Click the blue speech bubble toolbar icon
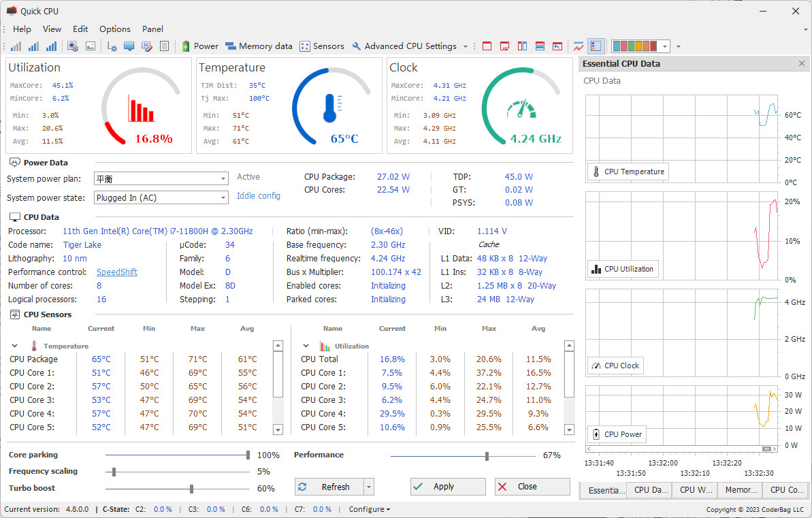 tap(129, 46)
